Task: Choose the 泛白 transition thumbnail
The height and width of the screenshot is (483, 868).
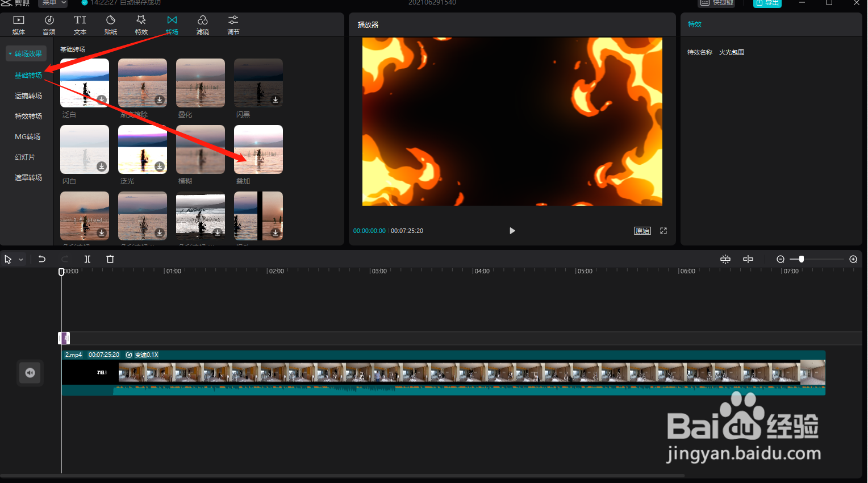Action: [x=85, y=83]
